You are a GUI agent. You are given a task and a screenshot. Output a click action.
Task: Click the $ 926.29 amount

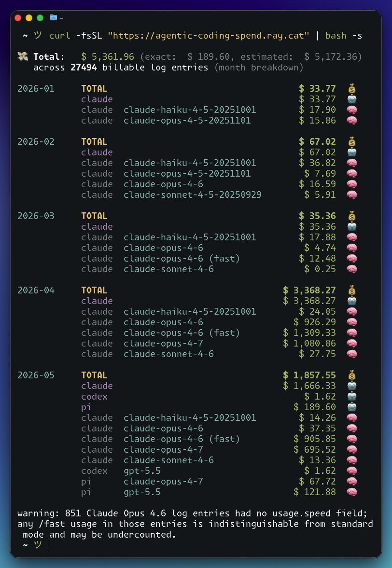[315, 322]
